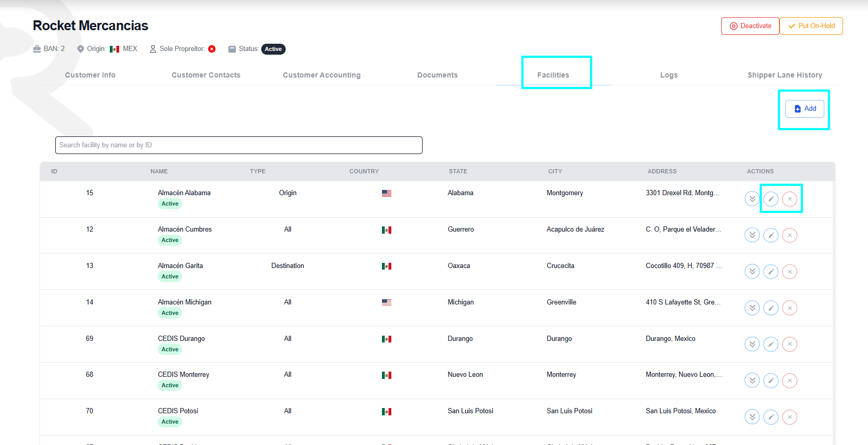Expand details for Almacén Michigan row
868x445 pixels.
pyautogui.click(x=752, y=308)
